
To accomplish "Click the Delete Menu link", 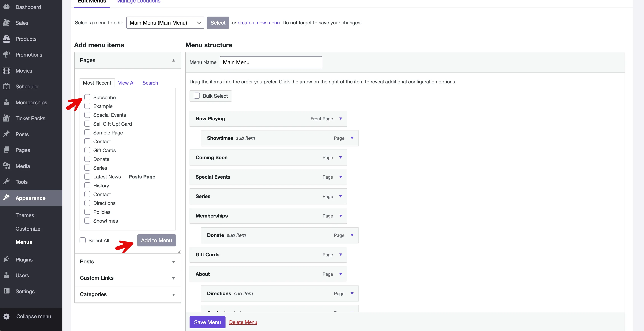I will pyautogui.click(x=243, y=322).
